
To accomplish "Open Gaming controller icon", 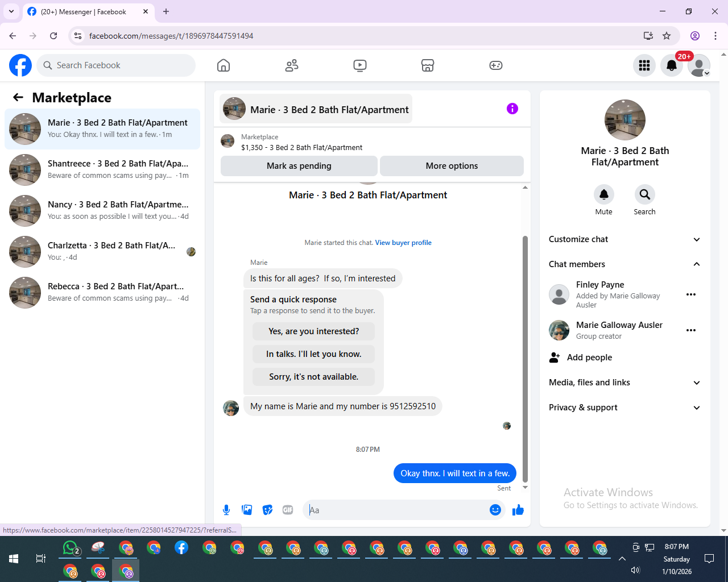I will 496,65.
